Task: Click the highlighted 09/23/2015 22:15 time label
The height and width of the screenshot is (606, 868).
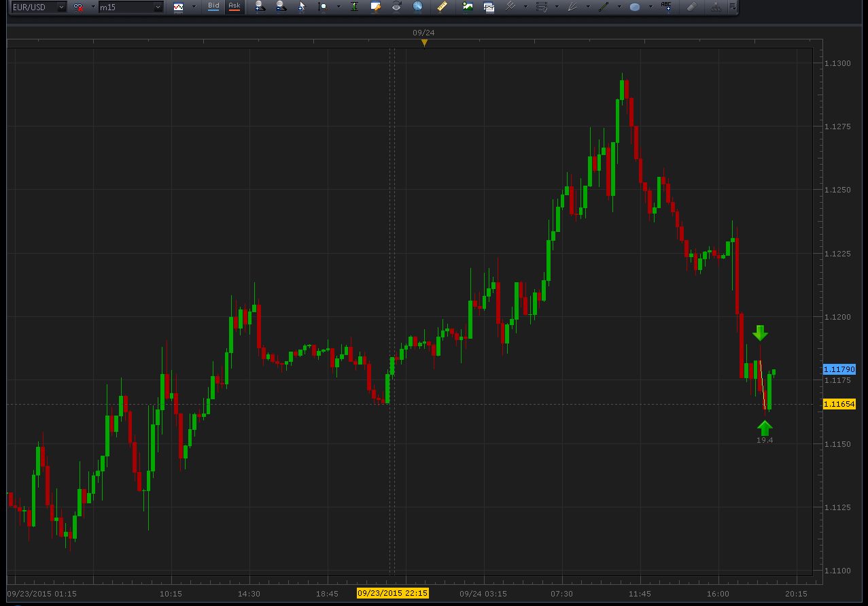Action: (393, 593)
